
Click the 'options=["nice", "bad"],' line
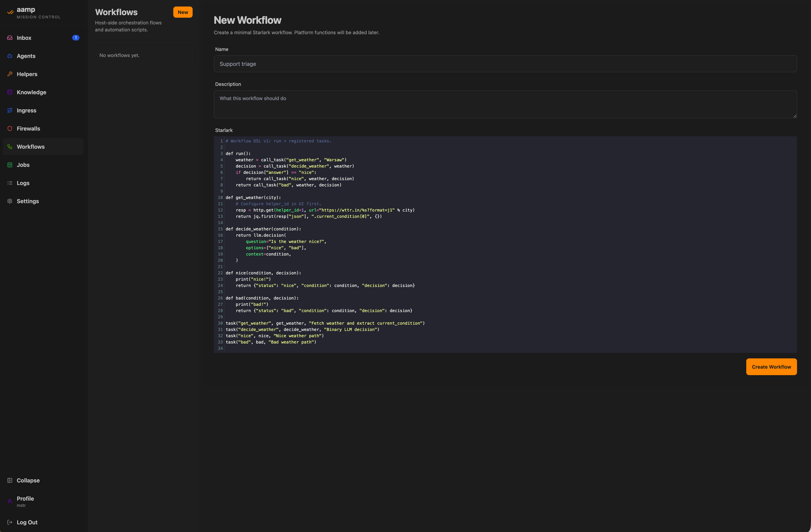tap(276, 248)
